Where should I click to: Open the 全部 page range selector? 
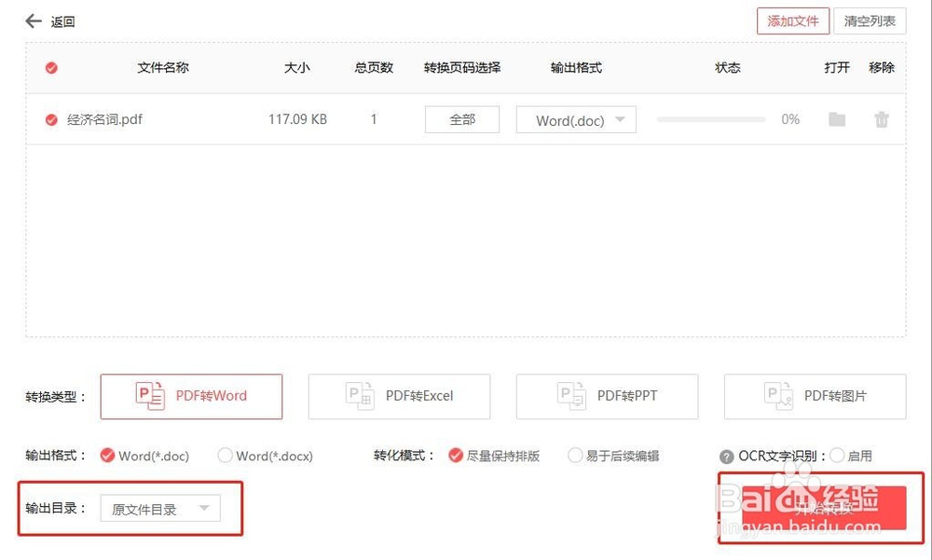point(462,119)
